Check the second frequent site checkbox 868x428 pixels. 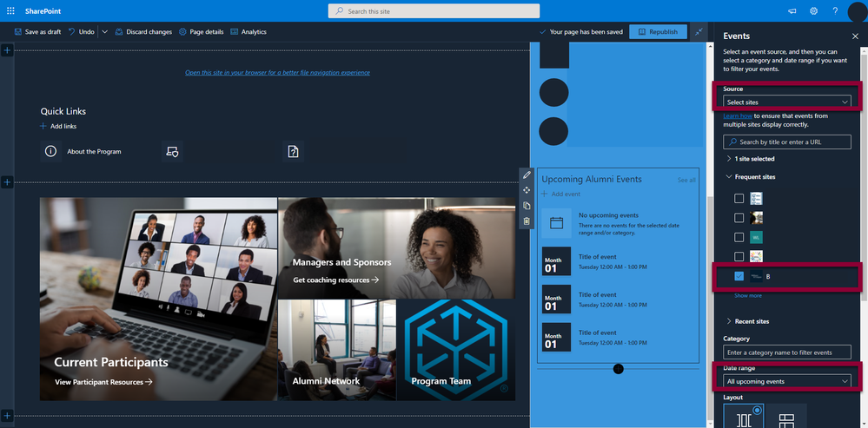[739, 218]
